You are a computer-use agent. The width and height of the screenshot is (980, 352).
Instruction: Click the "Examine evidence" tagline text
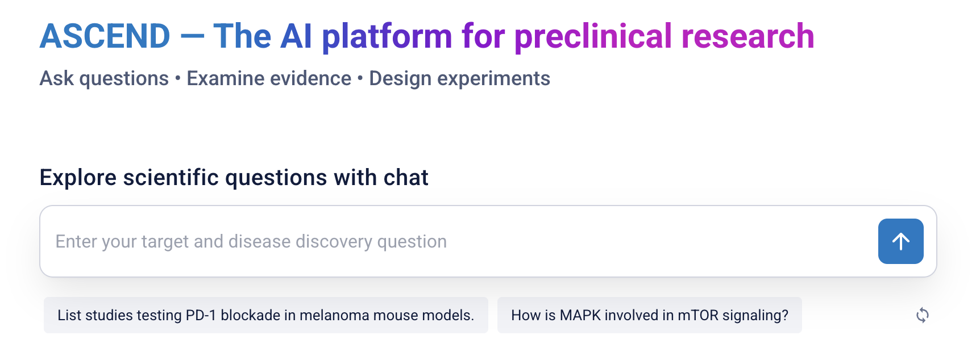[269, 78]
